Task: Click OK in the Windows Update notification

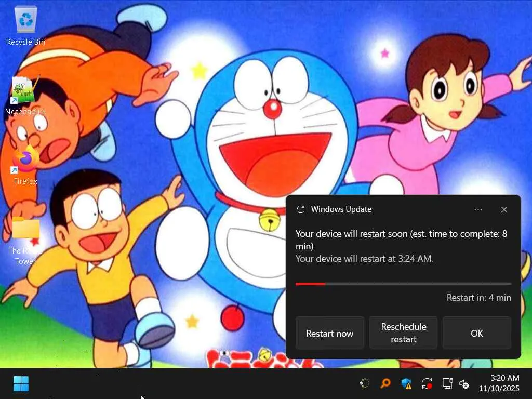Action: click(x=477, y=333)
